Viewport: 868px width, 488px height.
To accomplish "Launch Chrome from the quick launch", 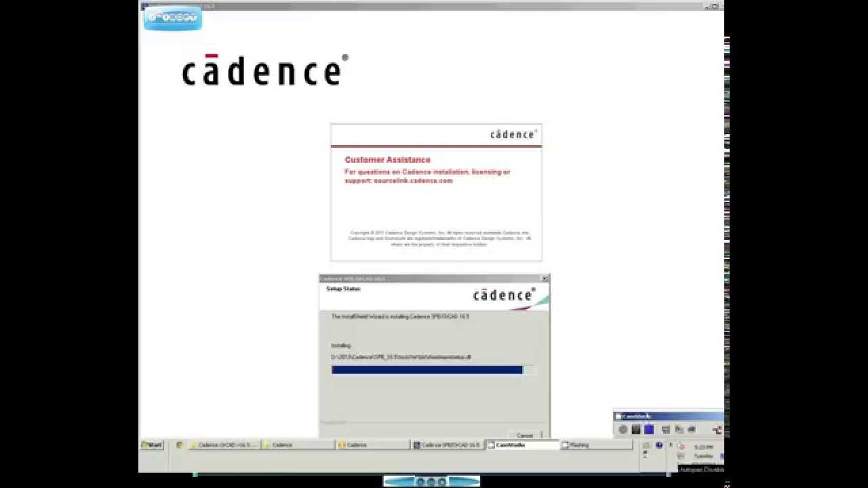I will pos(179,445).
